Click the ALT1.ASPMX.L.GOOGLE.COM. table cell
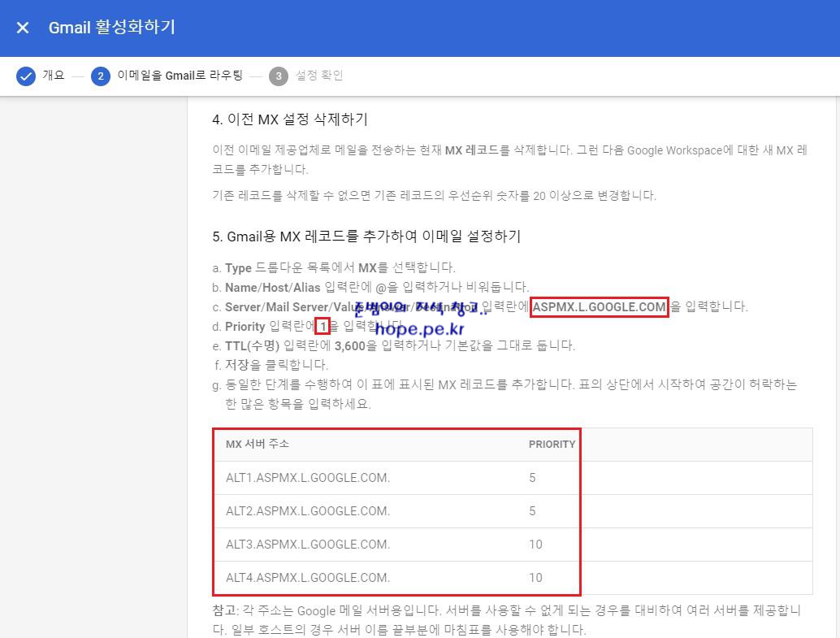Viewport: 840px width, 638px height. point(308,478)
